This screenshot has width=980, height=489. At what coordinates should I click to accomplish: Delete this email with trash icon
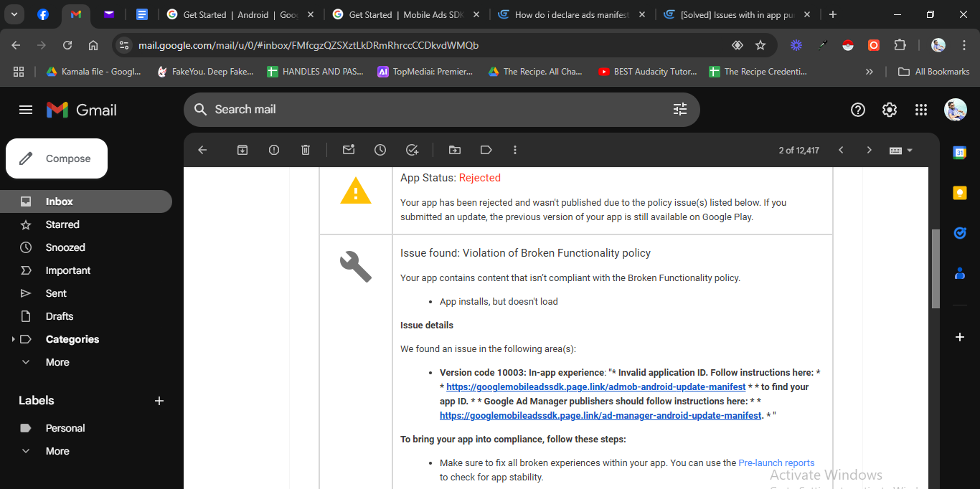tap(306, 150)
